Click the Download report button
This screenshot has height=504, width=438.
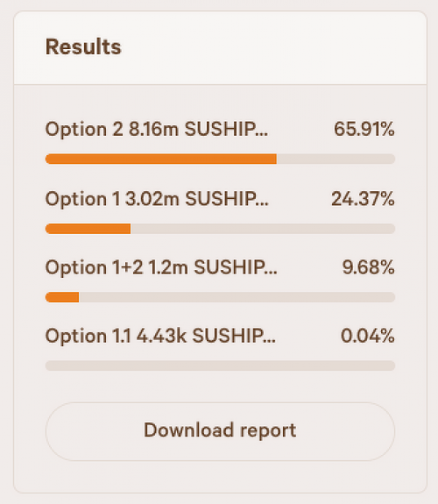coord(220,431)
